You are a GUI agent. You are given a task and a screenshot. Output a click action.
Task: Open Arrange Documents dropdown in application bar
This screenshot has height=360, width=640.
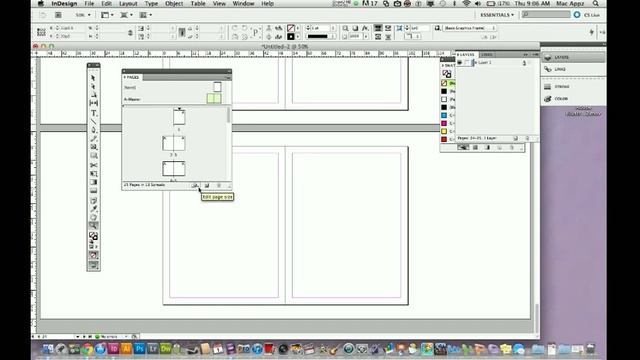click(146, 15)
